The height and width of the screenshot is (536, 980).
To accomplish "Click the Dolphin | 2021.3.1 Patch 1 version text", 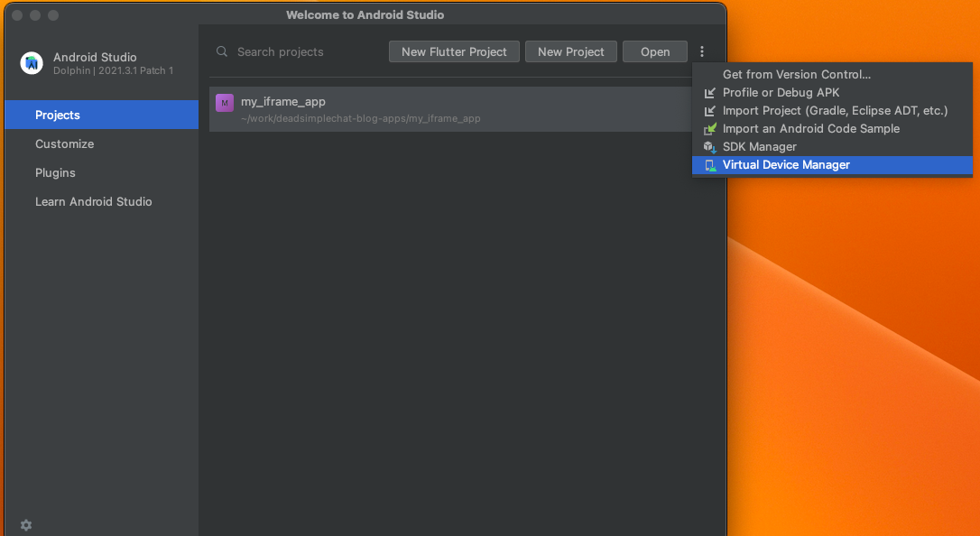I will (113, 70).
